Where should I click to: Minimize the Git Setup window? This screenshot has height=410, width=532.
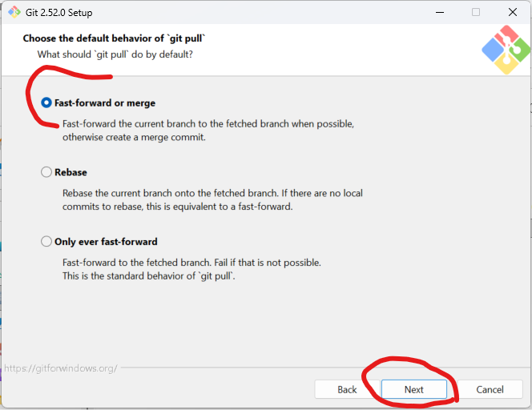click(x=440, y=12)
